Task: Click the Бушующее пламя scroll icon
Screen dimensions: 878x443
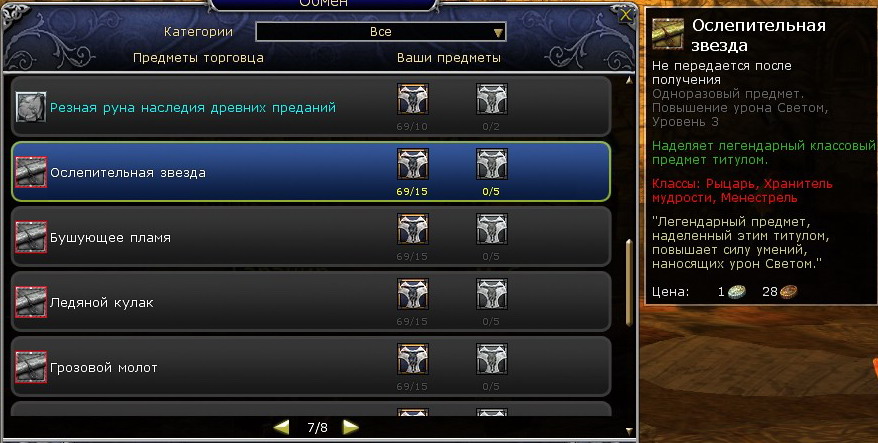Action: [31, 237]
